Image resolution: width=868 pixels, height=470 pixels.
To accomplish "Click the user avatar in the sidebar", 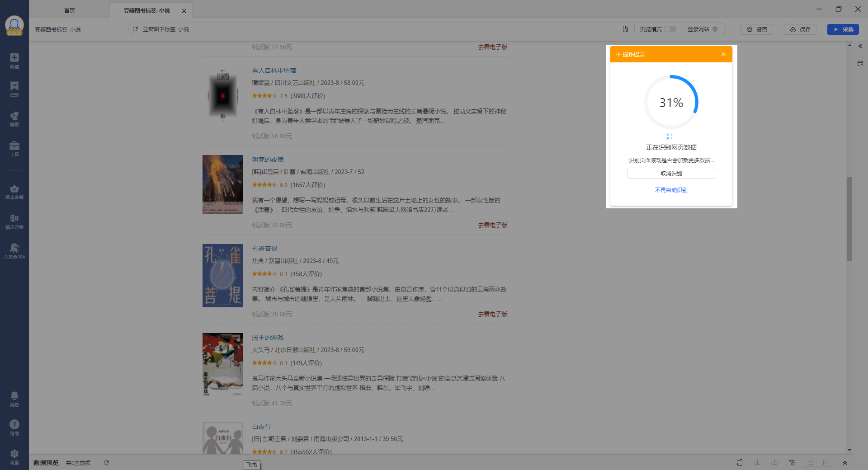I will pos(14,25).
